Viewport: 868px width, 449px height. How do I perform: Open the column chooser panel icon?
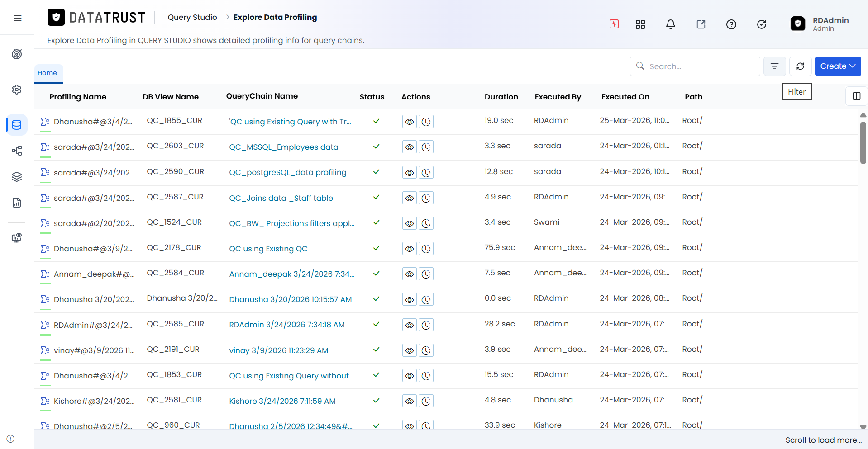856,96
